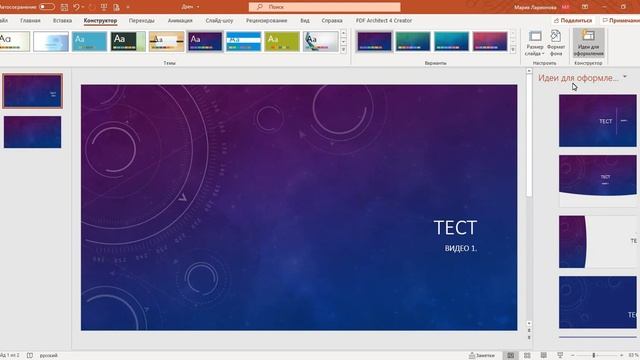Switch to Reading view icon

click(x=544, y=356)
